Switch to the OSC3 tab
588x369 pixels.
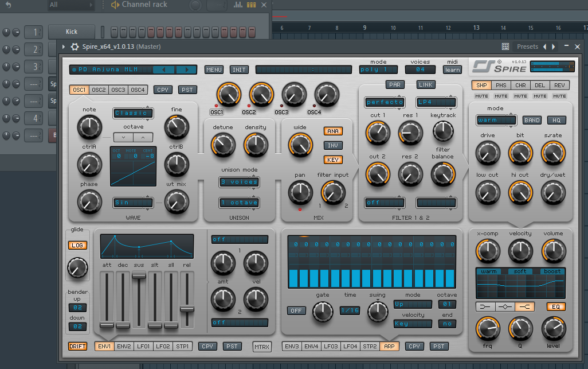coord(118,90)
